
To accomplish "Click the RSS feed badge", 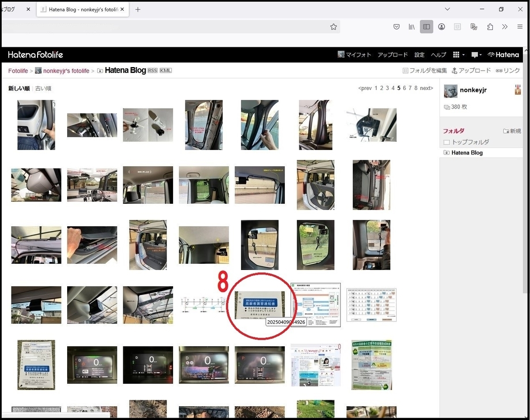I will 152,71.
